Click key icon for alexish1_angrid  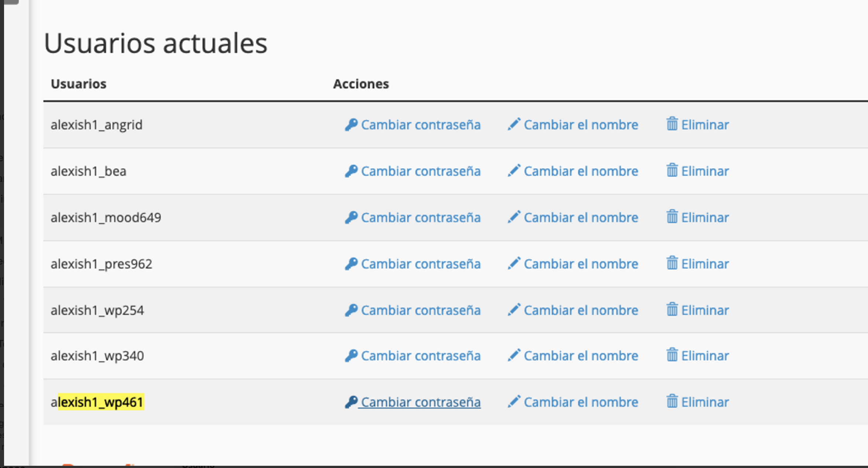click(x=351, y=125)
